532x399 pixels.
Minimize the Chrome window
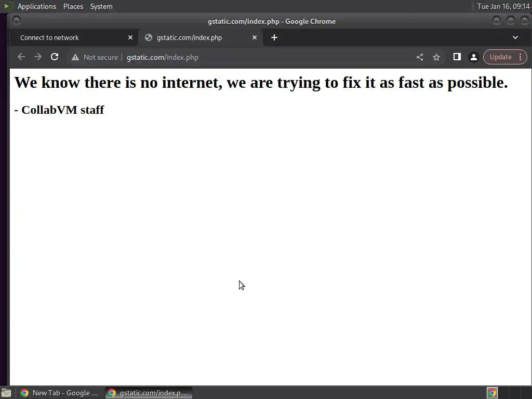(x=496, y=21)
